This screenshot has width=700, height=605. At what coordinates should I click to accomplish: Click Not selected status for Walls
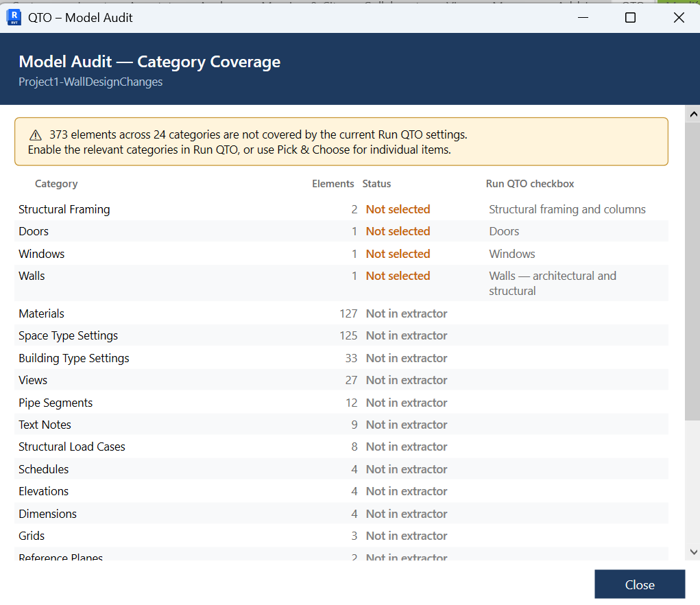398,276
